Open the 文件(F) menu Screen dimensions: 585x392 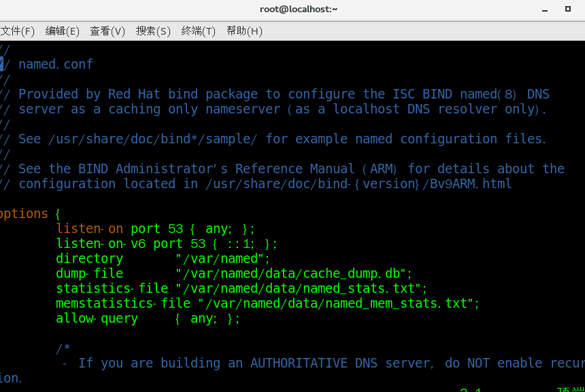point(18,31)
